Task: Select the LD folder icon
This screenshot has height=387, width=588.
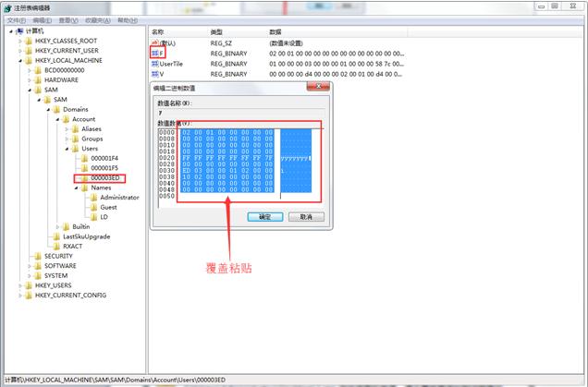Action: click(94, 217)
